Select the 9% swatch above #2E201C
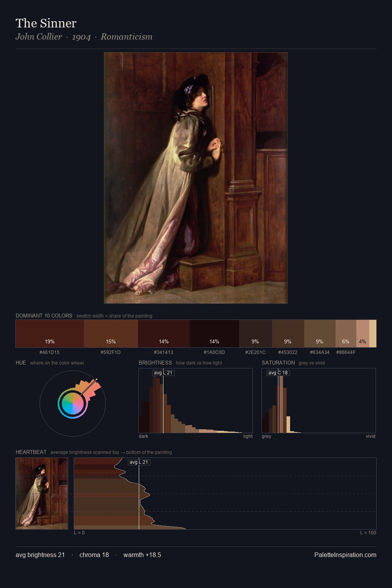Screen dimensions: 392x588 tap(256, 334)
